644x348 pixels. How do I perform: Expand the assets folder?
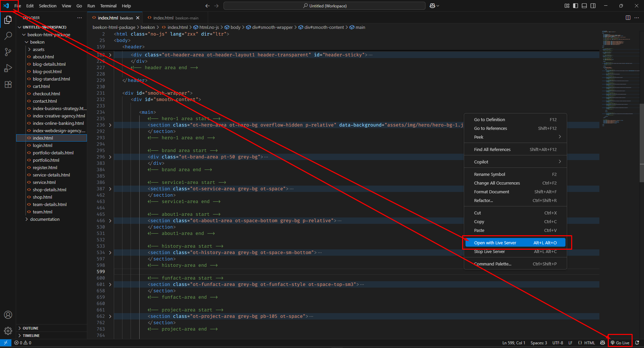coord(38,49)
